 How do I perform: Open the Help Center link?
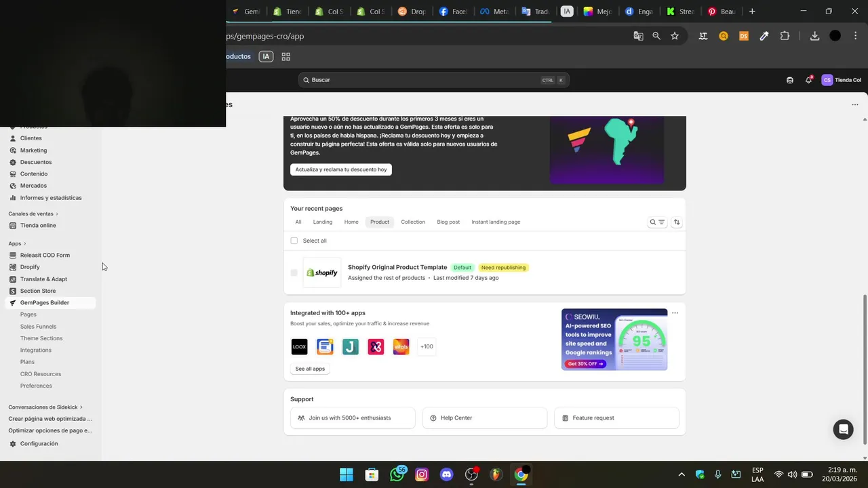[x=485, y=418]
